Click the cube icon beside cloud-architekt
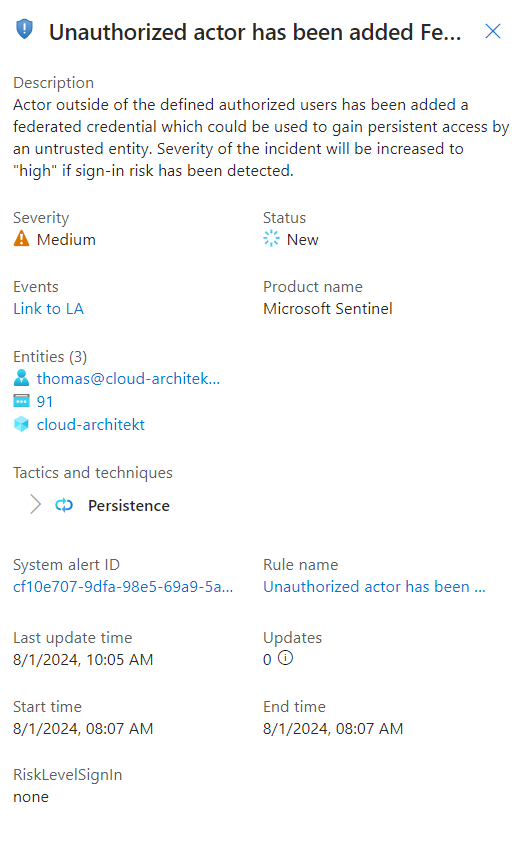This screenshot has height=845, width=520. click(x=22, y=424)
